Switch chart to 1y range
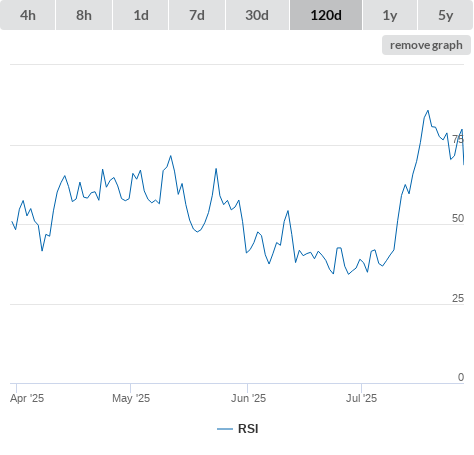This screenshot has width=474, height=455. (390, 15)
